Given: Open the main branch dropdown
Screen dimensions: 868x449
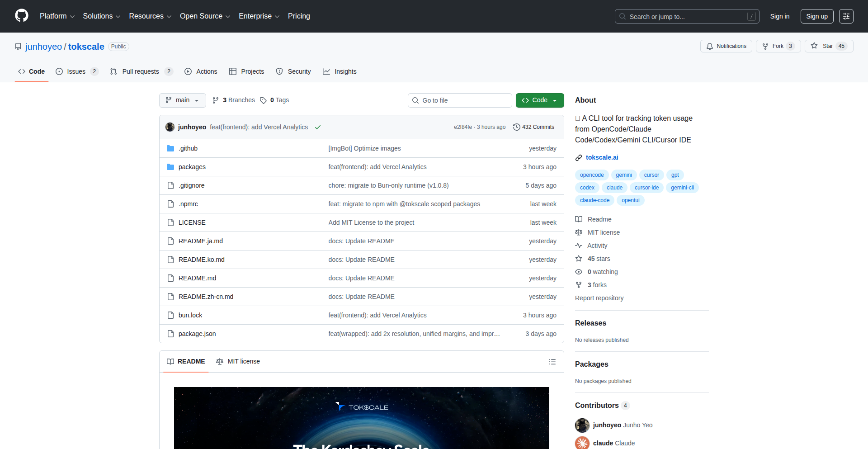Looking at the screenshot, I should point(182,100).
